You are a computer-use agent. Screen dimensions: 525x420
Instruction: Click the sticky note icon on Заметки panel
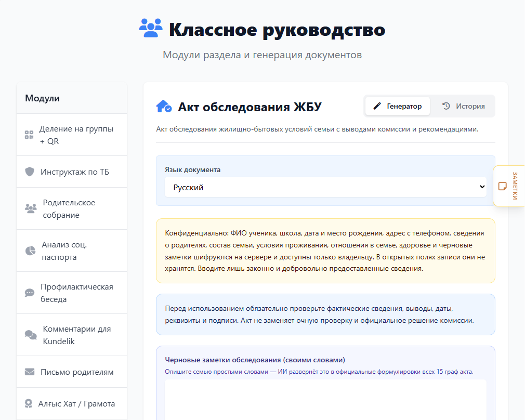click(x=502, y=186)
